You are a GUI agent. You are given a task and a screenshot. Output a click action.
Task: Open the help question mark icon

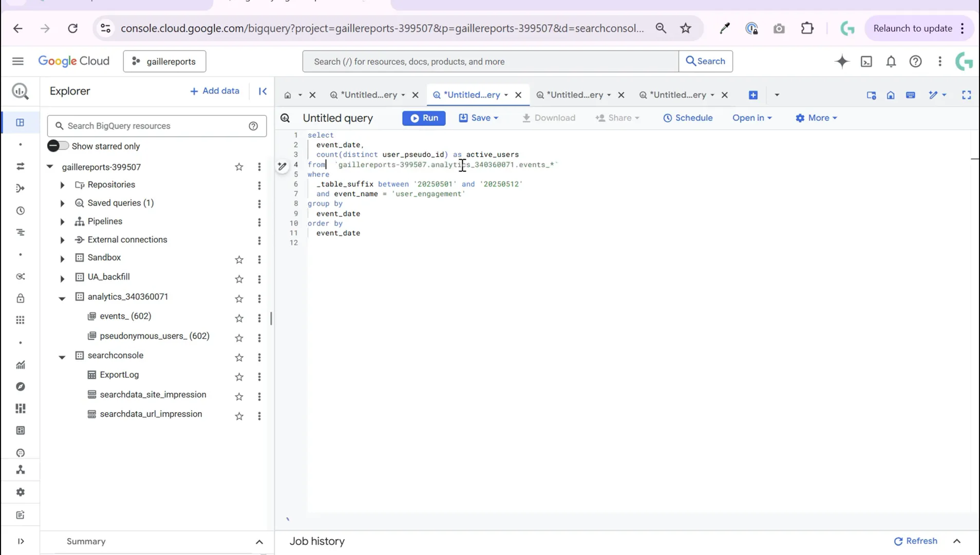click(x=915, y=61)
